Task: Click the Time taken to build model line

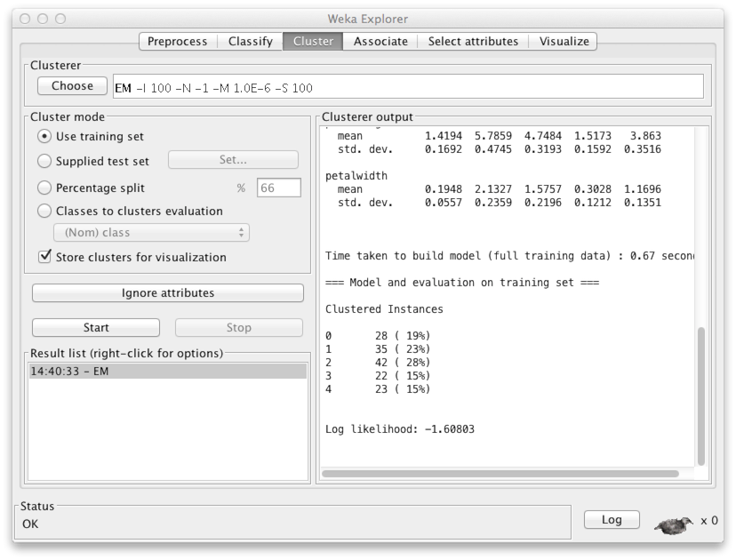Action: (x=509, y=256)
